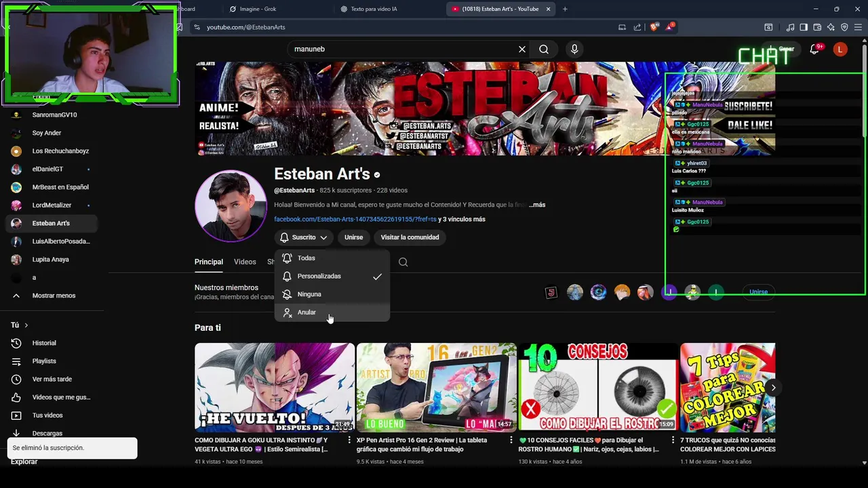Clear the search box with the X
868x488 pixels.
[522, 49]
